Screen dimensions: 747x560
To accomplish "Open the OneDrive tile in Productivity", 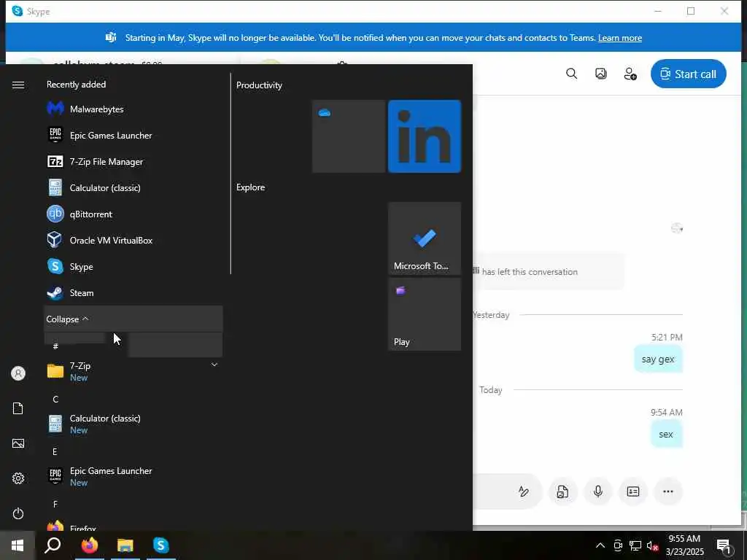I will click(x=349, y=136).
